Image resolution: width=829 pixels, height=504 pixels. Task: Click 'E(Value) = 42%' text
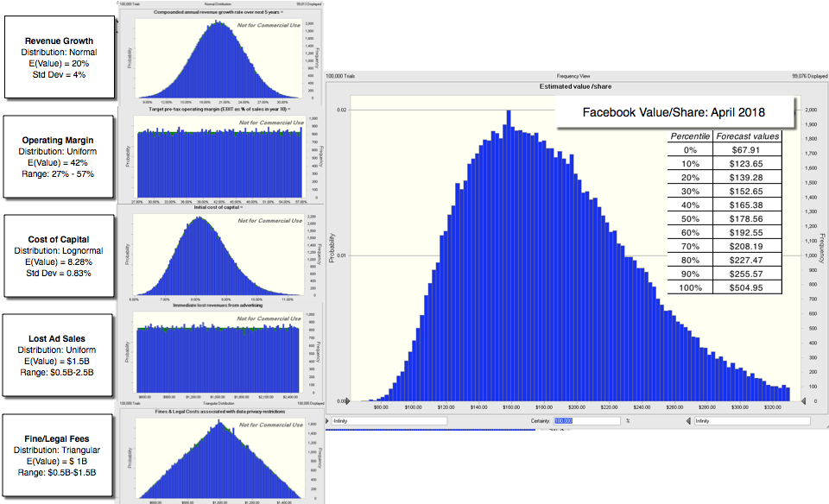point(58,163)
